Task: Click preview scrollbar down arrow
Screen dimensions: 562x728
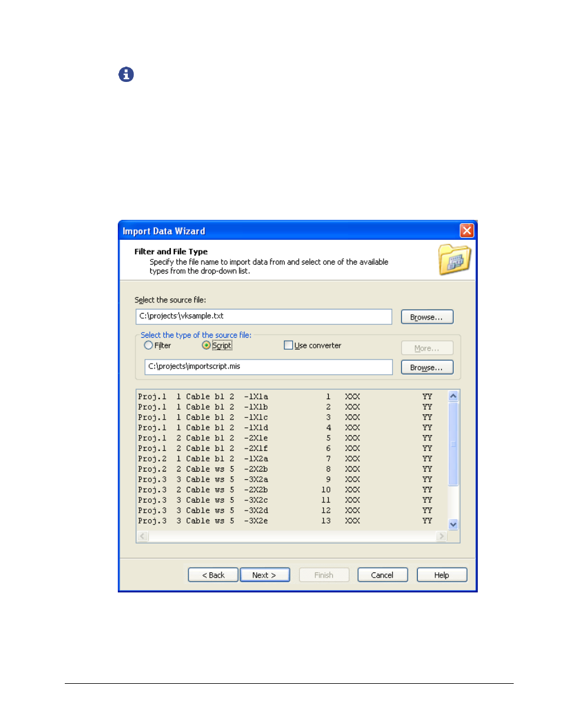Action: click(x=453, y=524)
